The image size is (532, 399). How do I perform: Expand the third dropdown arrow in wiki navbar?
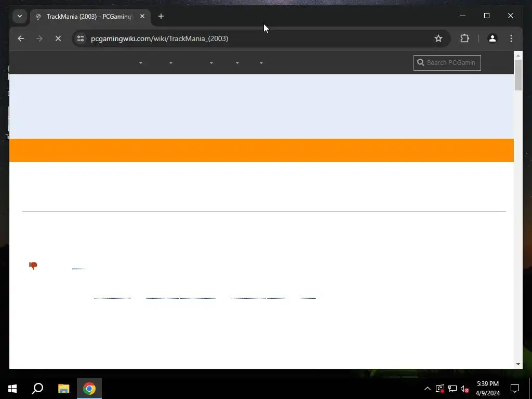pos(211,63)
